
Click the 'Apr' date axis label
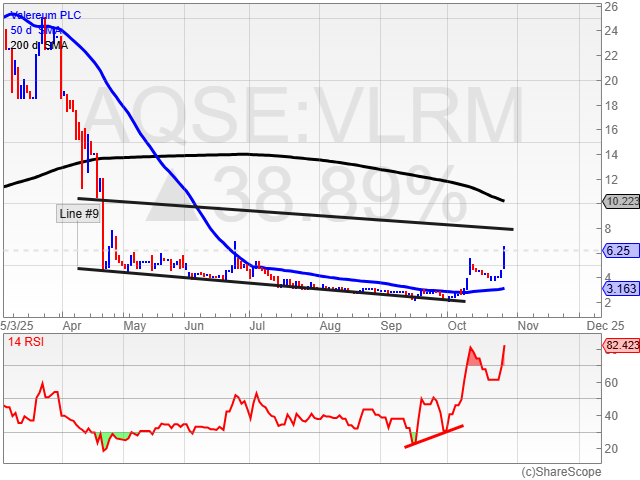(x=72, y=326)
